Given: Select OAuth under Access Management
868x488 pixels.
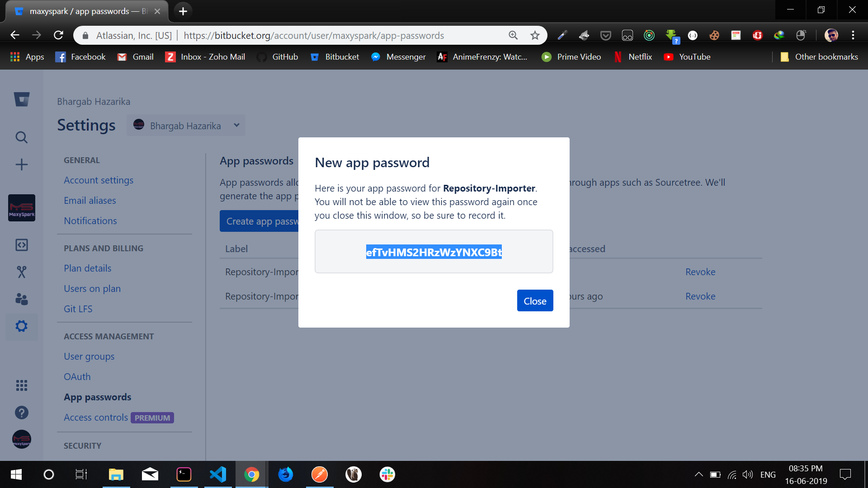Looking at the screenshot, I should [x=77, y=377].
